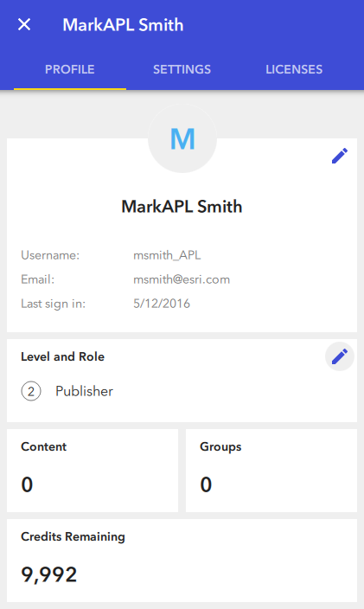Image resolution: width=364 pixels, height=609 pixels.
Task: Select the level 2 circle badge
Action: tap(31, 392)
